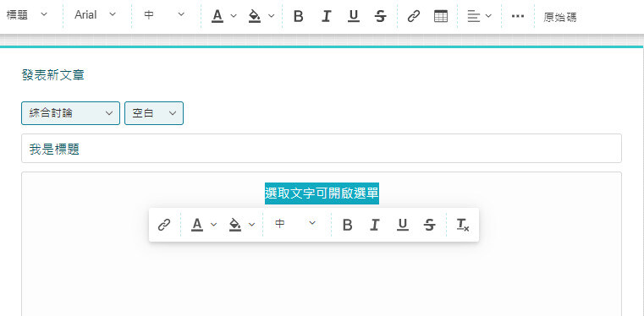The height and width of the screenshot is (316, 644).
Task: Click the insert link icon in top toolbar
Action: [x=414, y=16]
